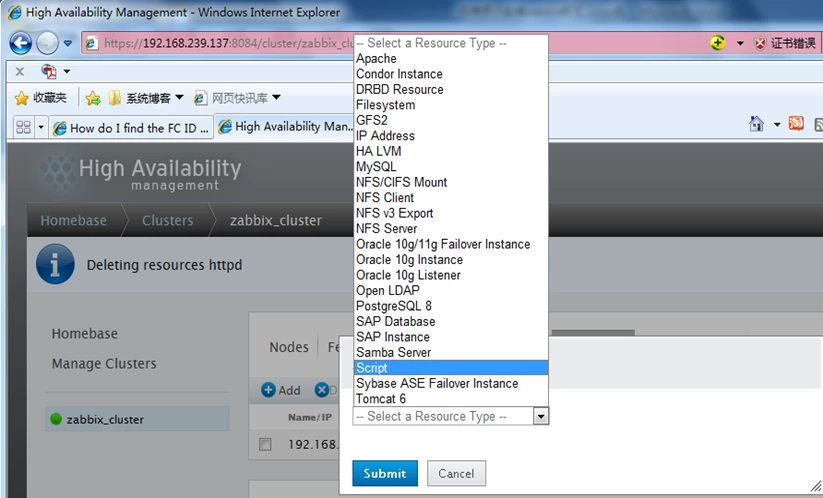Open dropdown arrow next to PDF icon

click(67, 71)
